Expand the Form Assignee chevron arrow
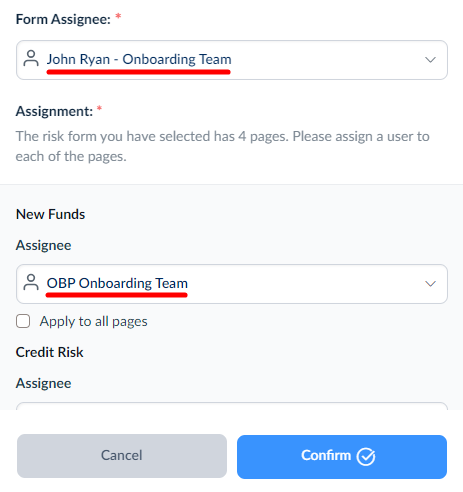Viewport: 463px width, 492px height. click(x=430, y=60)
